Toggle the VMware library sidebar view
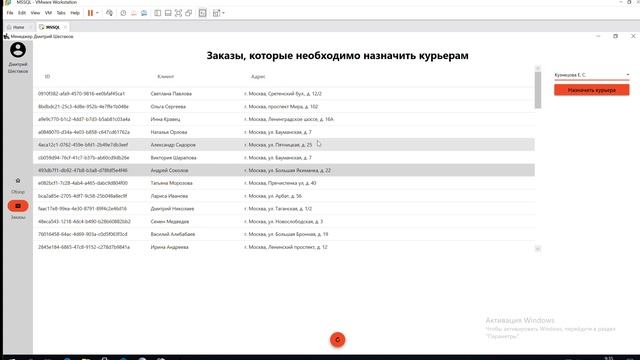 coord(158,13)
